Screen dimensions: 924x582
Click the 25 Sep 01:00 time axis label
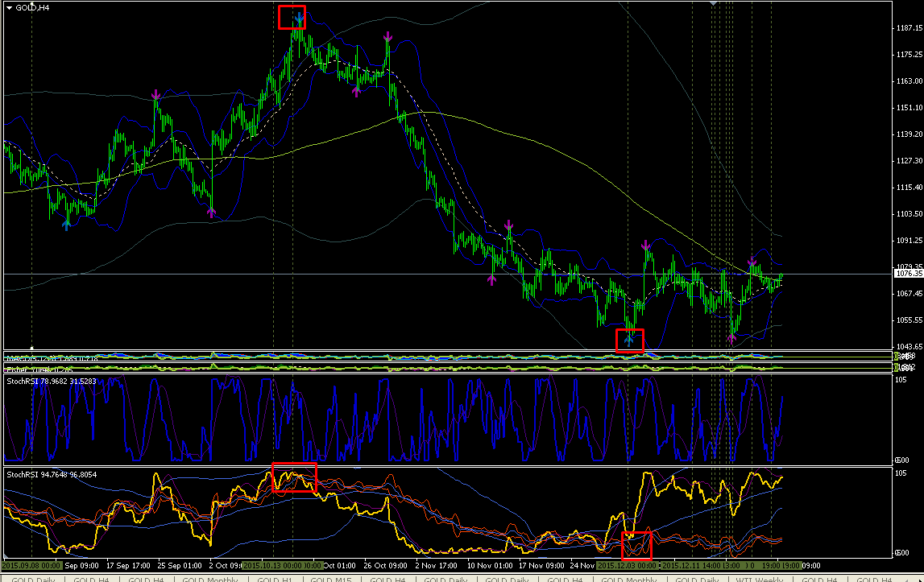tap(180, 566)
